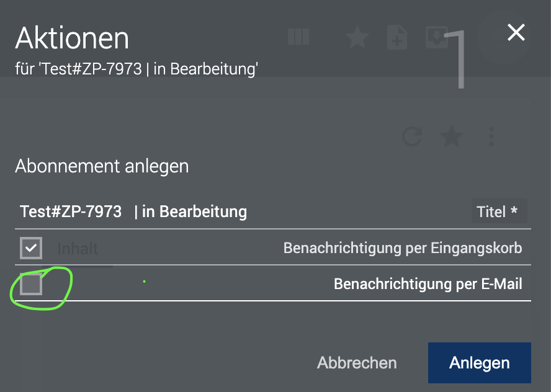Click the dimmed new document plus icon
Screen dimensions: 551x392
tap(397, 37)
